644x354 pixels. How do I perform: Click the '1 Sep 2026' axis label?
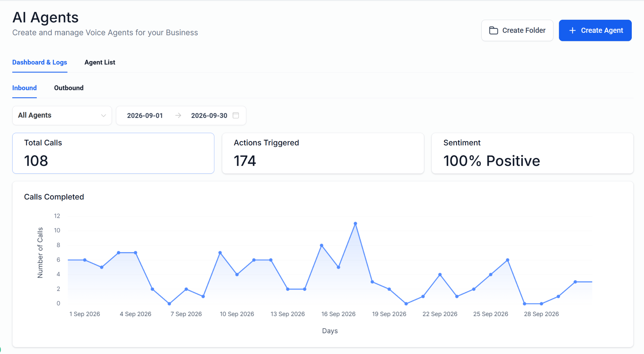click(85, 314)
